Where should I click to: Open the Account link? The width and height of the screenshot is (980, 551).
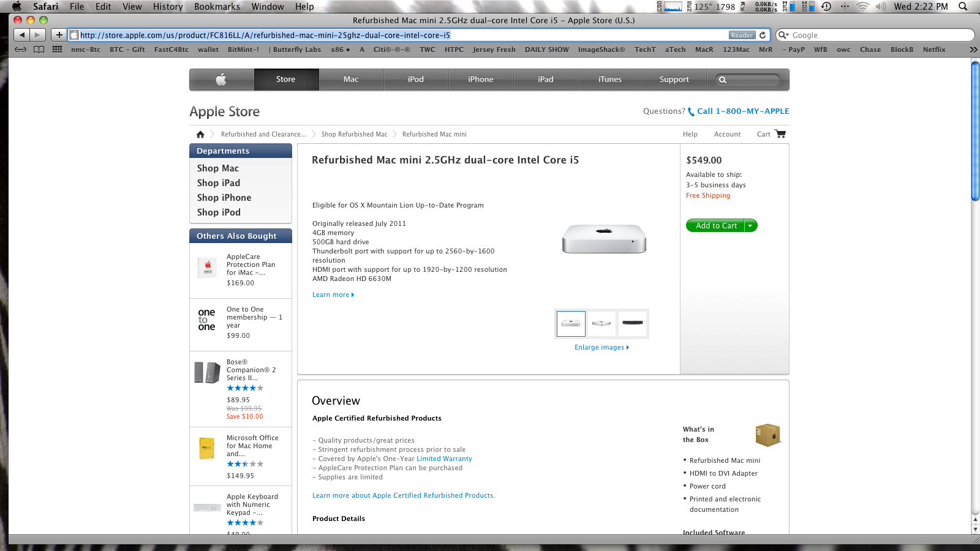coord(727,134)
